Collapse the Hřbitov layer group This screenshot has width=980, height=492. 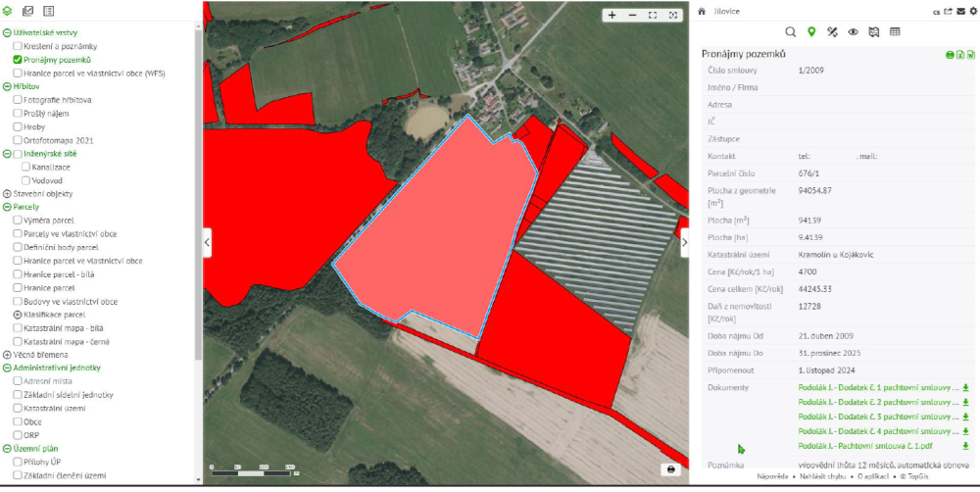[x=7, y=86]
